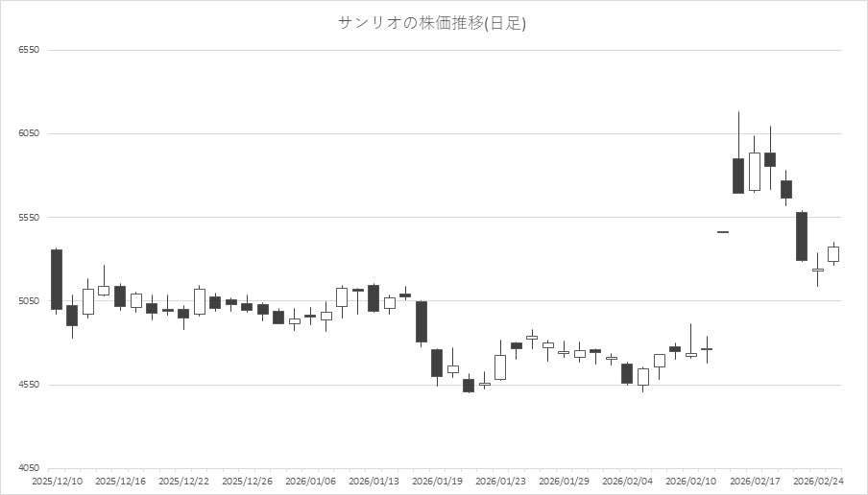
Task: Click the 2026/01/29 date label
Action: click(564, 480)
